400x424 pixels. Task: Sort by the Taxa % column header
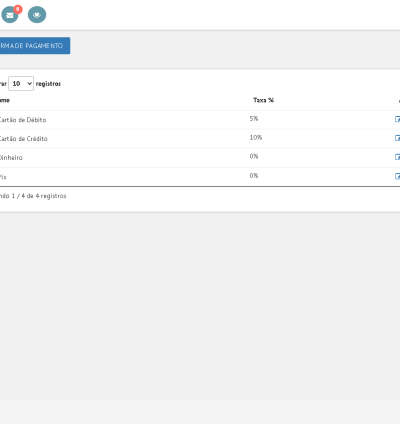[x=263, y=100]
